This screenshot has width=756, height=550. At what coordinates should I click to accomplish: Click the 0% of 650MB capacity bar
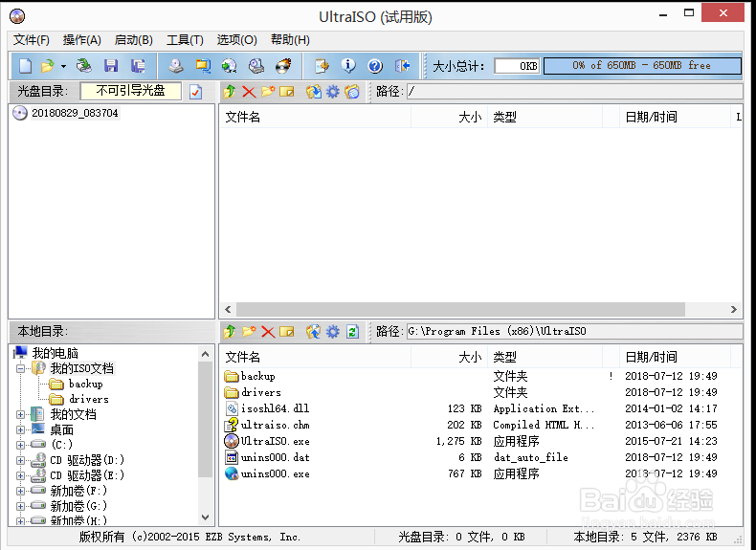(642, 66)
